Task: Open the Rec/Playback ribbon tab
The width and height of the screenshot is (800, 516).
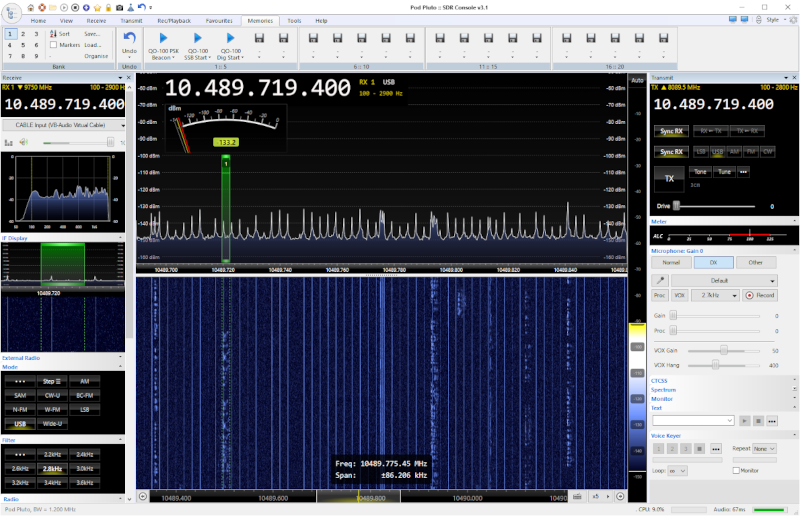Action: pyautogui.click(x=174, y=21)
